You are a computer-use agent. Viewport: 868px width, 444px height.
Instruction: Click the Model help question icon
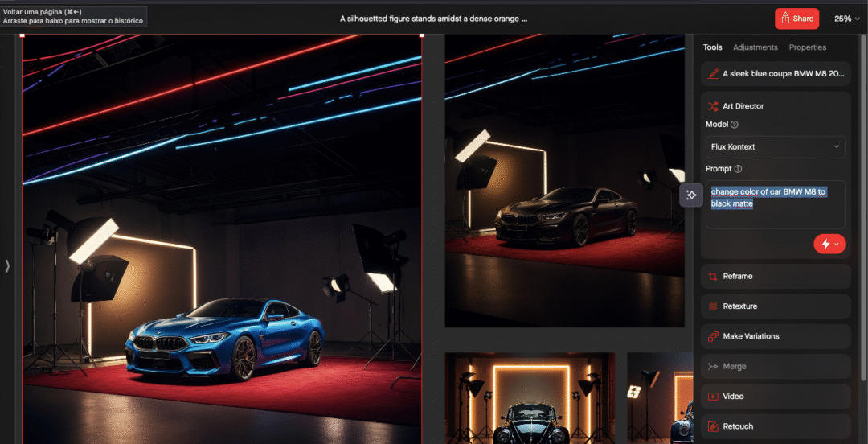click(735, 125)
